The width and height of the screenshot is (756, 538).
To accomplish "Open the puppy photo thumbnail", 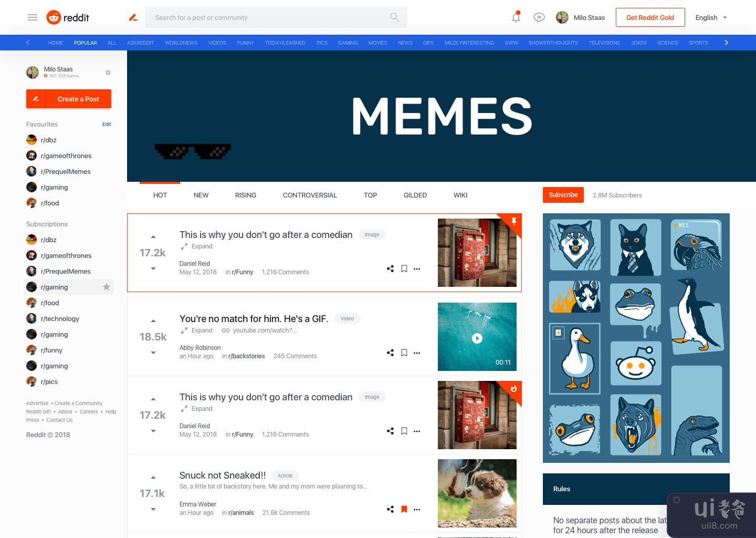I will pos(477,493).
